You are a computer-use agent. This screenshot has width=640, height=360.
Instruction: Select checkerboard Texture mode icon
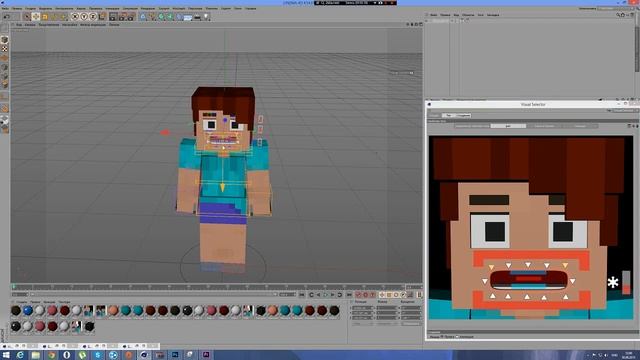pos(4,49)
